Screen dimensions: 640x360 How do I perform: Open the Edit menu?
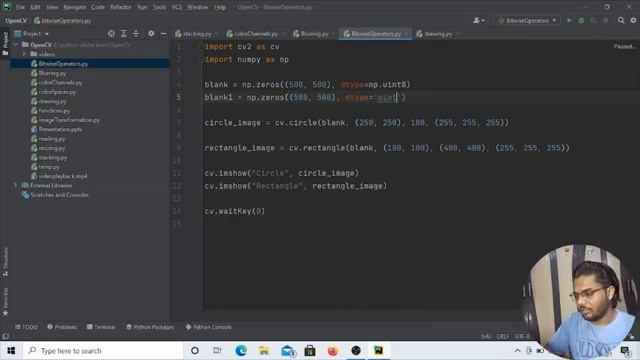(x=36, y=7)
